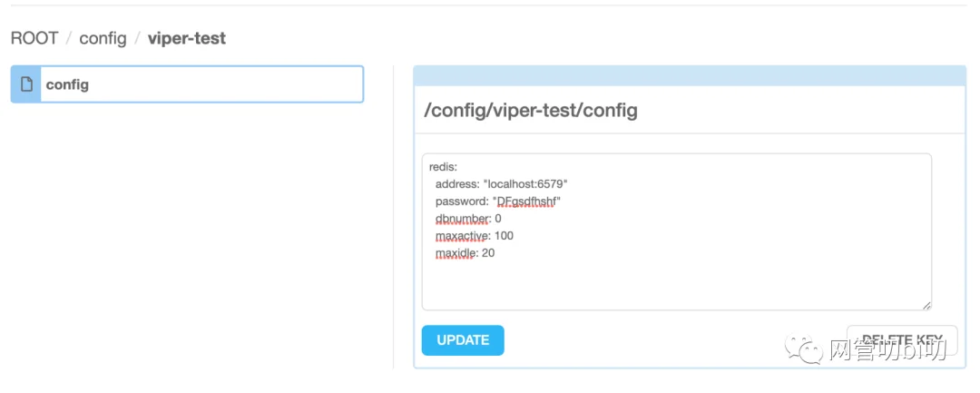Click the textarea resize grip corner

[x=926, y=306]
